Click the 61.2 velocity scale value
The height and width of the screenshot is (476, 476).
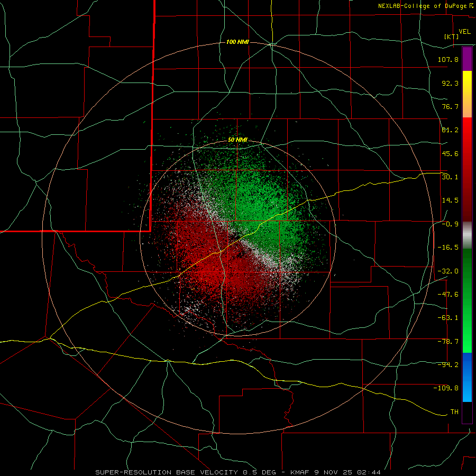pyautogui.click(x=450, y=130)
